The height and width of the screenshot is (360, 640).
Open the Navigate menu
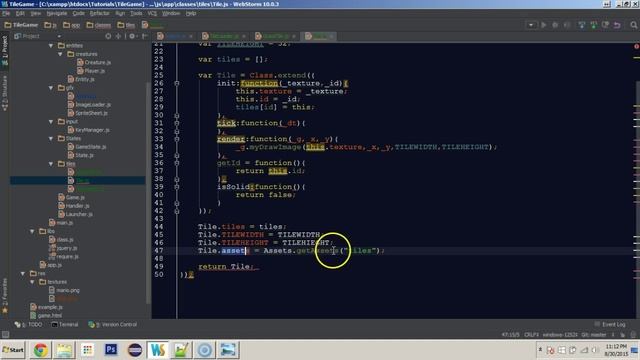tap(56, 13)
